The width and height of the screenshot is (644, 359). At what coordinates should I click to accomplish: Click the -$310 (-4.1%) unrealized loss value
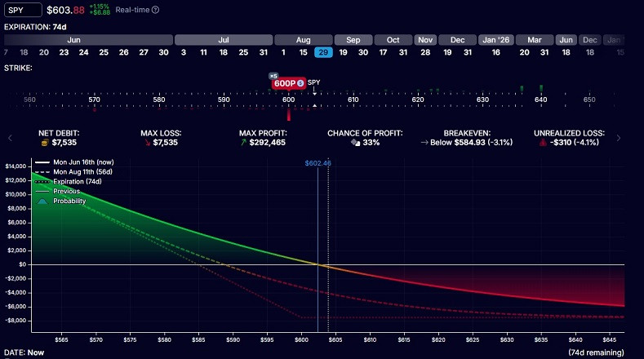[x=574, y=143]
